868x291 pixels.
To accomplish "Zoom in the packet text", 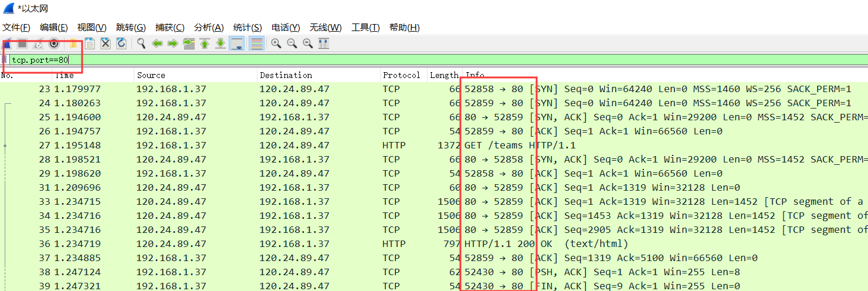I will [276, 43].
